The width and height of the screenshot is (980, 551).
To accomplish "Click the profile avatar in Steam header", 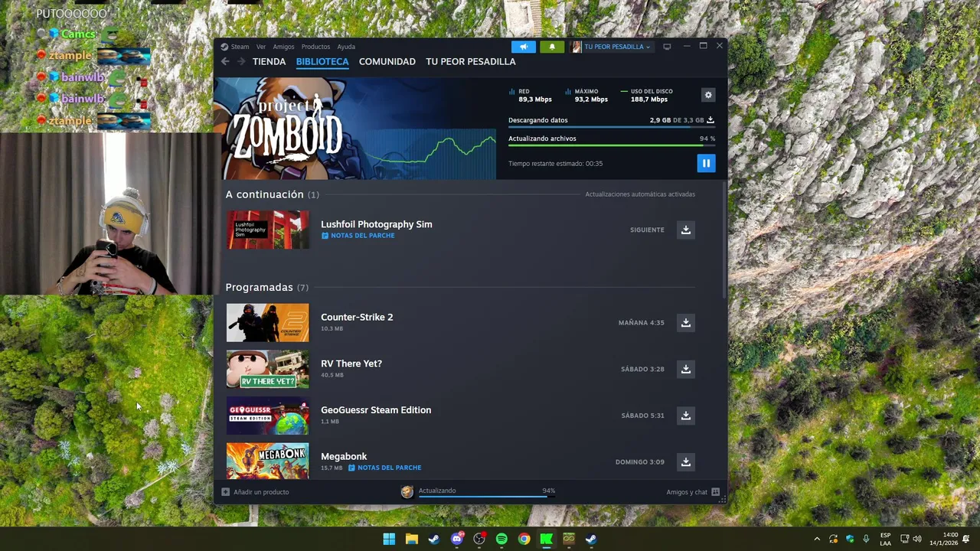I will (576, 47).
